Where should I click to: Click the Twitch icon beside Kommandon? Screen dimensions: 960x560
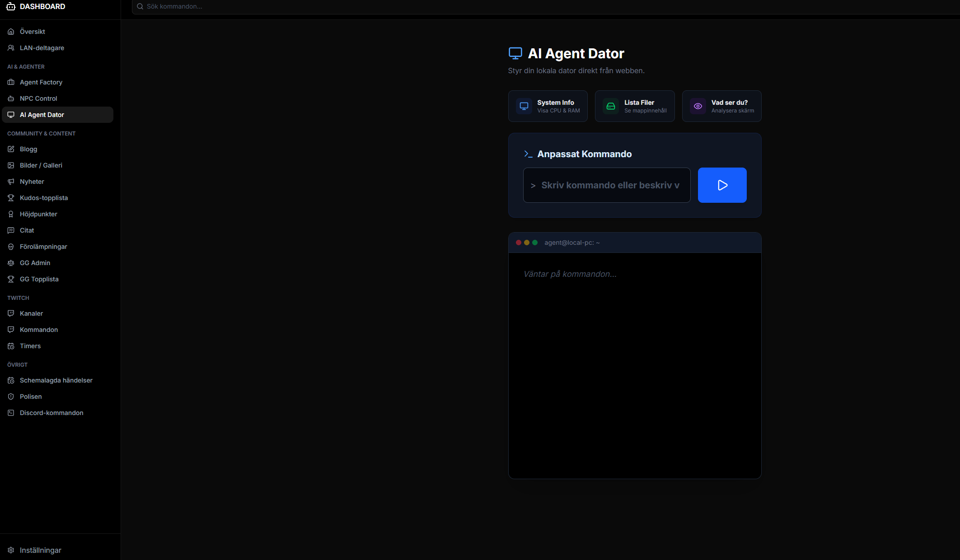11,330
